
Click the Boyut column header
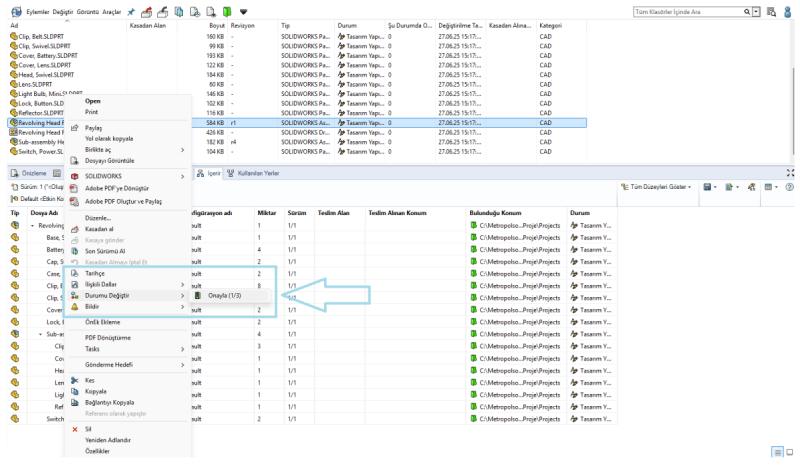coord(217,26)
